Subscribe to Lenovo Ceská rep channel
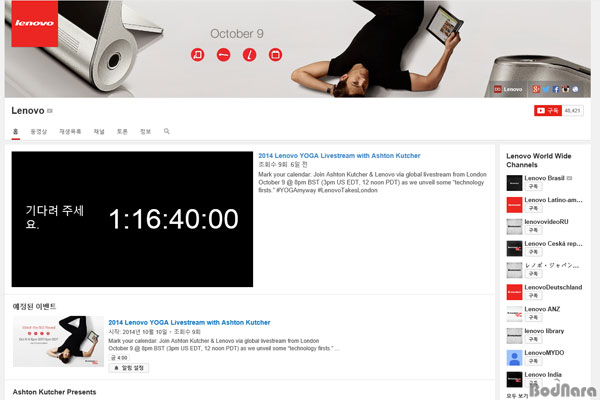 click(x=533, y=252)
